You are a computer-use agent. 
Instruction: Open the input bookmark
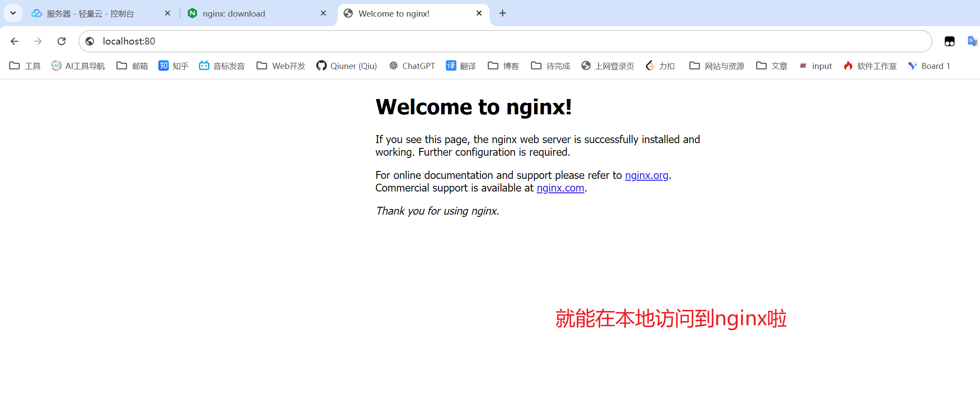pos(816,66)
